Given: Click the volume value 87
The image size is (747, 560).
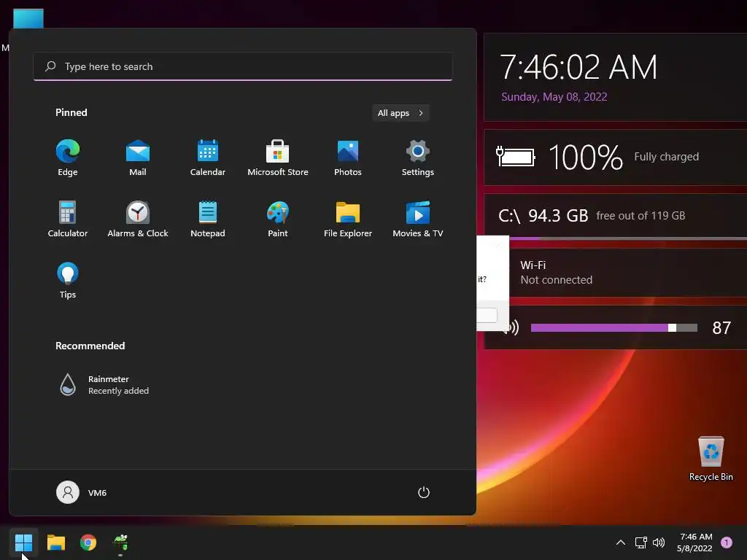Looking at the screenshot, I should point(721,327).
